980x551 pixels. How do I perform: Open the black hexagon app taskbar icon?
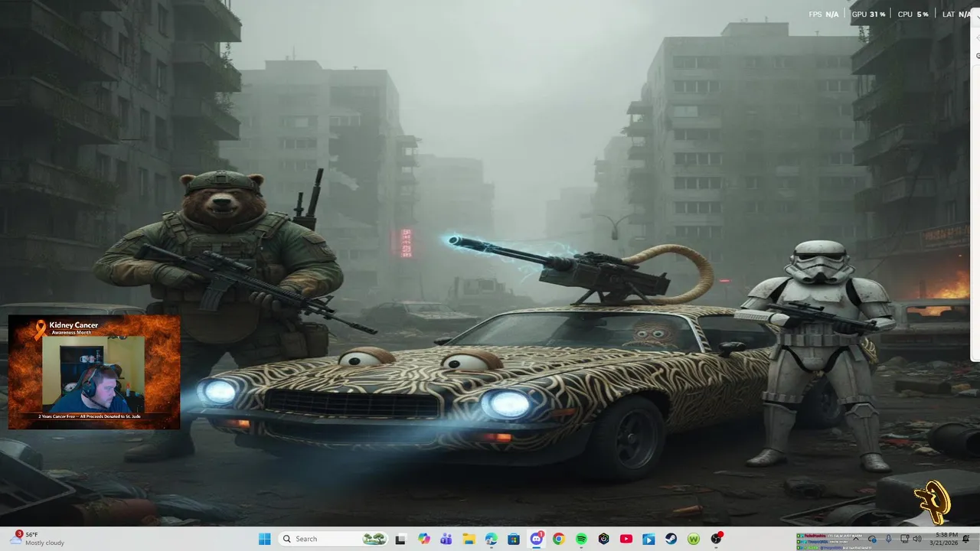(604, 539)
